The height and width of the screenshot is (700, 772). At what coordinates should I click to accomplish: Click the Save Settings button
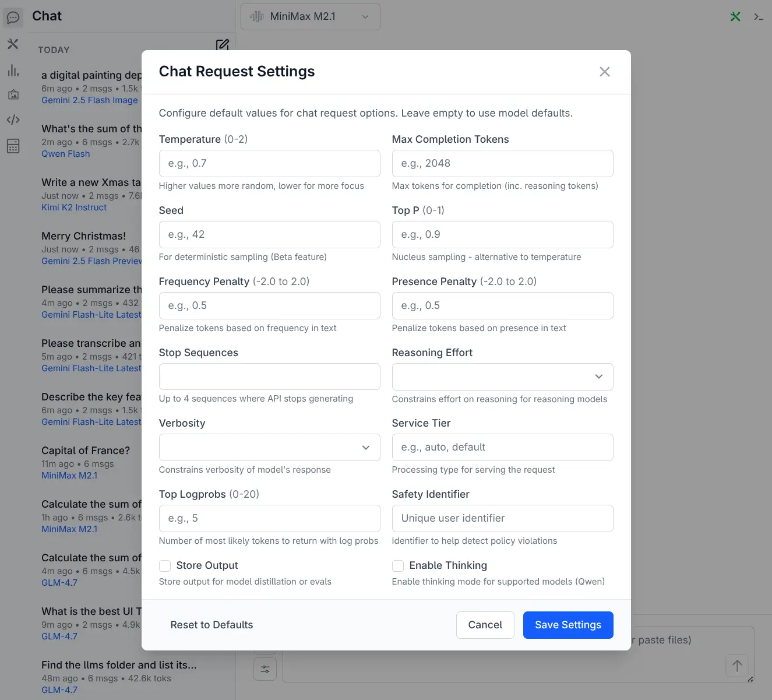[567, 625]
